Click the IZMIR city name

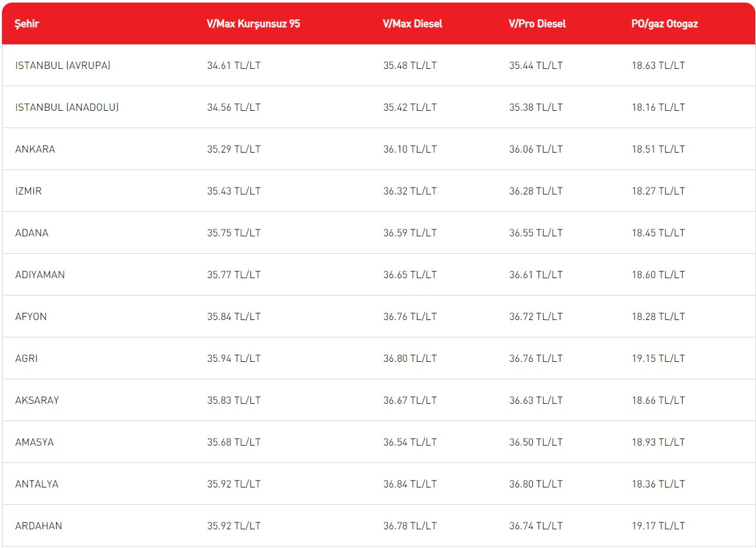point(28,191)
